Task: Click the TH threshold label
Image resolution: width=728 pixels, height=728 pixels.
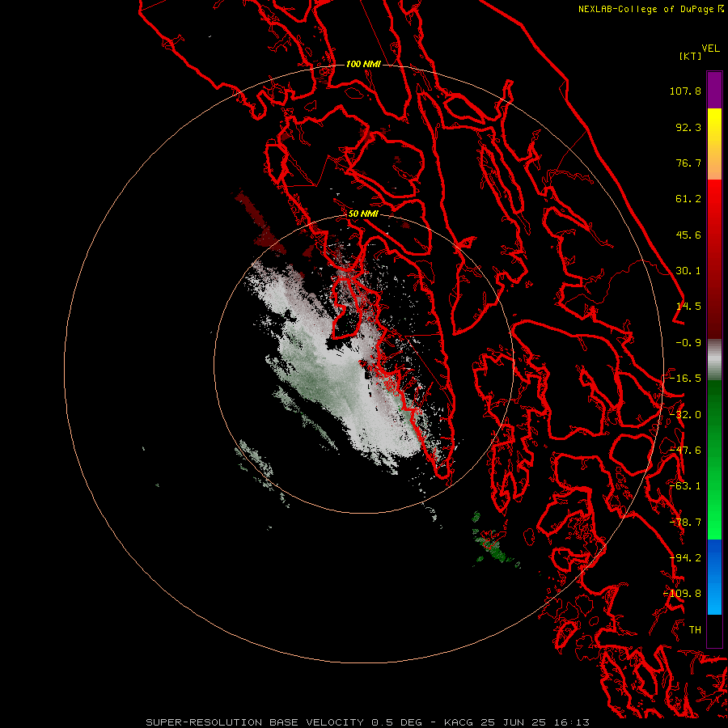Action: coord(695,630)
